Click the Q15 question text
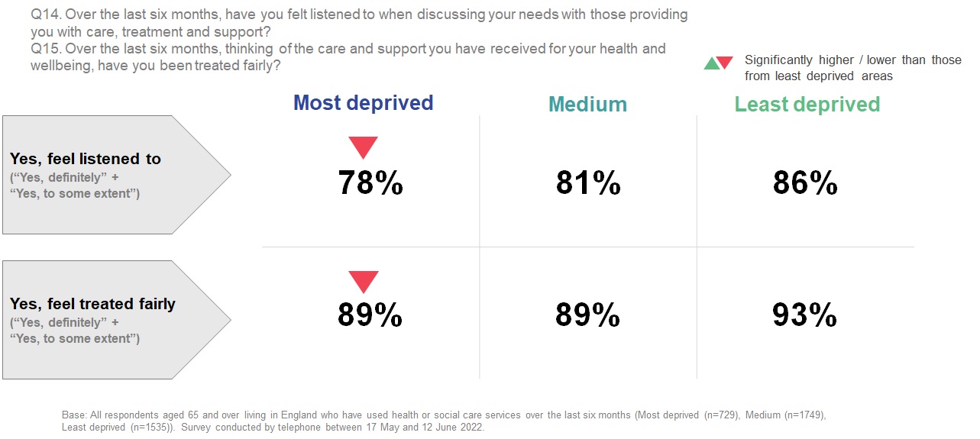 tap(348, 57)
